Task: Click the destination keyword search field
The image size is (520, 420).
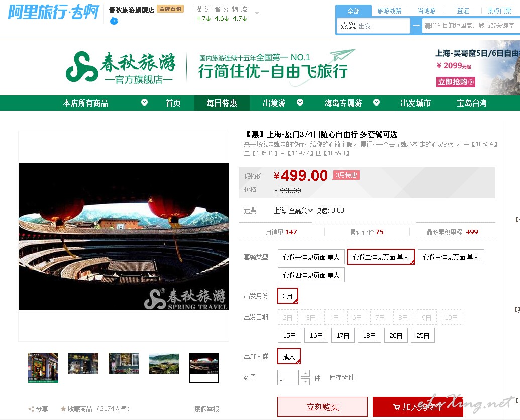Action: pyautogui.click(x=471, y=26)
